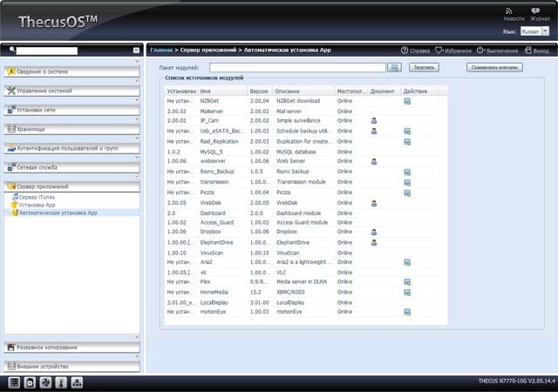Select the VirusScan row name
The height and width of the screenshot is (392, 558).
pyautogui.click(x=211, y=253)
